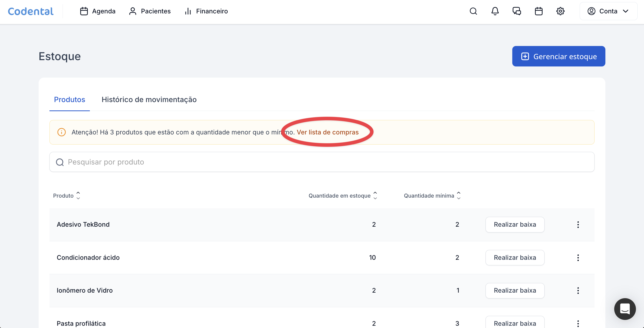Open more options for Adesivo TekBond
The width and height of the screenshot is (644, 328).
point(578,224)
